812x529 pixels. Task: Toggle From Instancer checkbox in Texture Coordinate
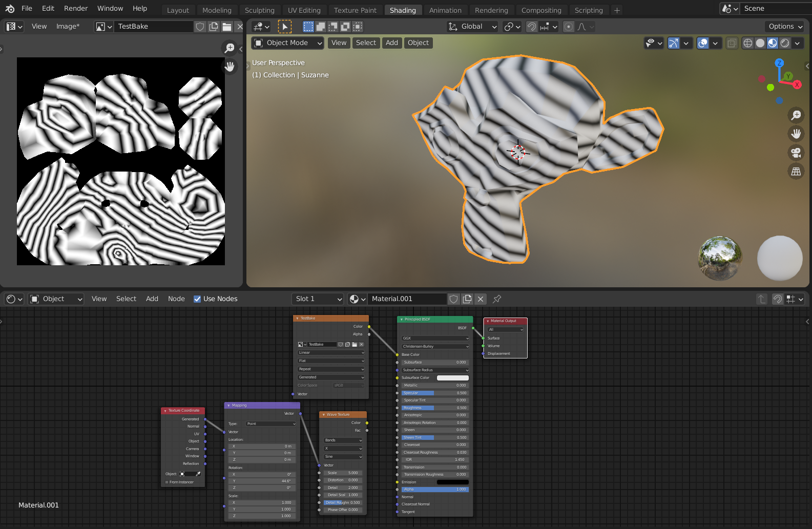click(167, 482)
